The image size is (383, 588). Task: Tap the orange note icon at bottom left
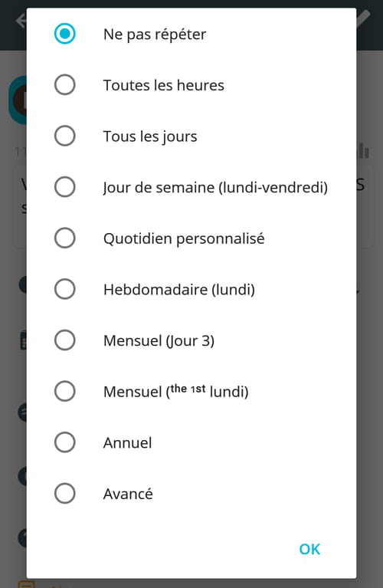point(27,584)
